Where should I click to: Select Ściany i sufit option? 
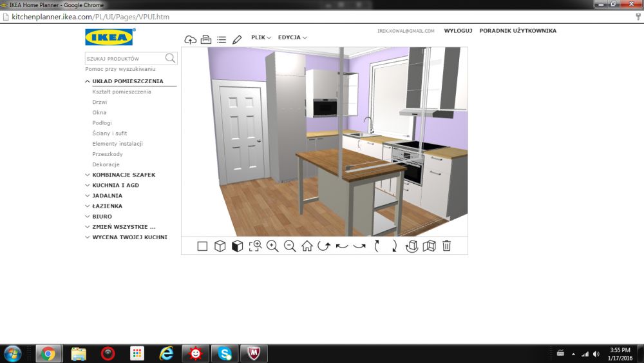point(109,133)
